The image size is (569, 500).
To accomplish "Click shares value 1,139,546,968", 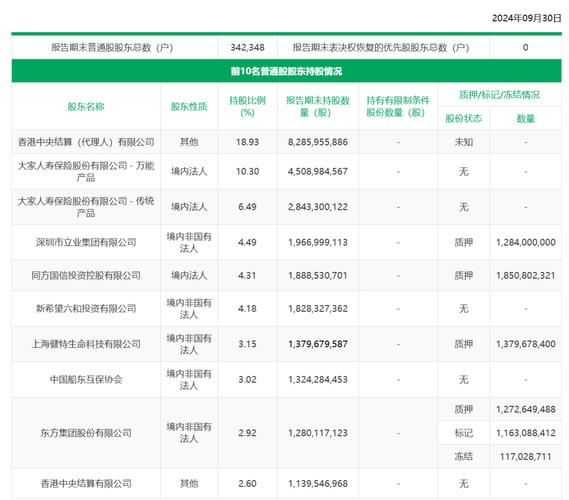I will pyautogui.click(x=318, y=483).
